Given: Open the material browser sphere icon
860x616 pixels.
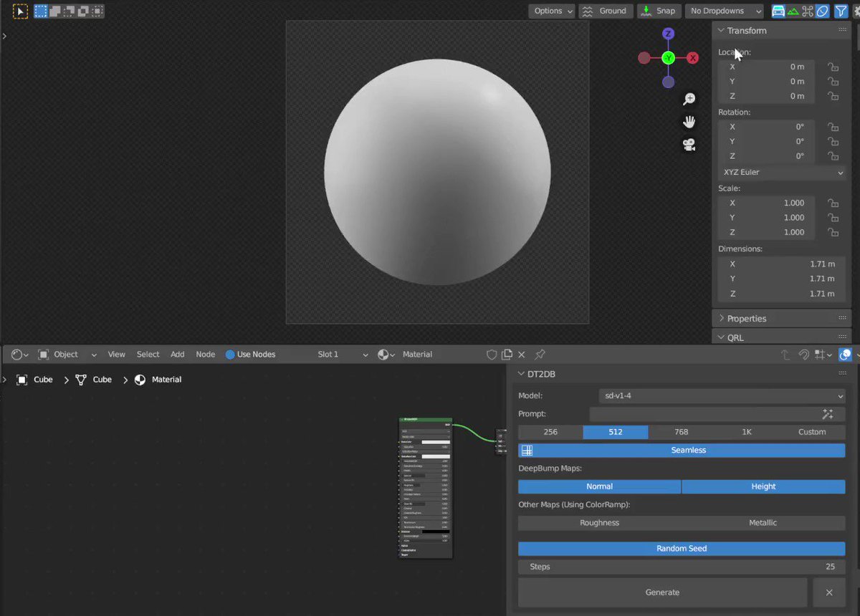Looking at the screenshot, I should tap(385, 354).
